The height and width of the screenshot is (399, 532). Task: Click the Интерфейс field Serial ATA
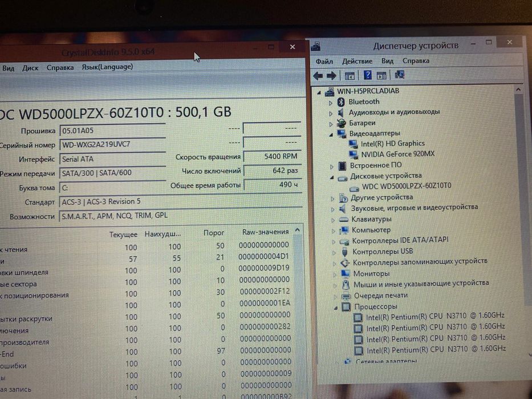(112, 159)
